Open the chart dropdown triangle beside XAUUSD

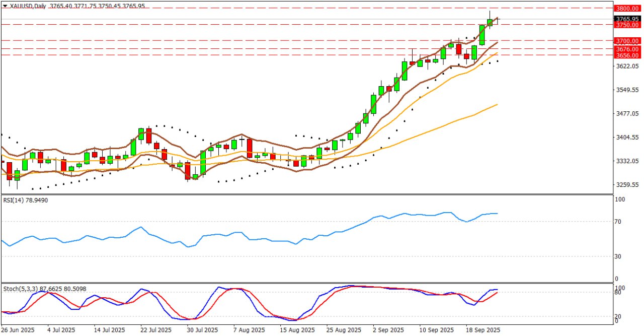[x=5, y=6]
